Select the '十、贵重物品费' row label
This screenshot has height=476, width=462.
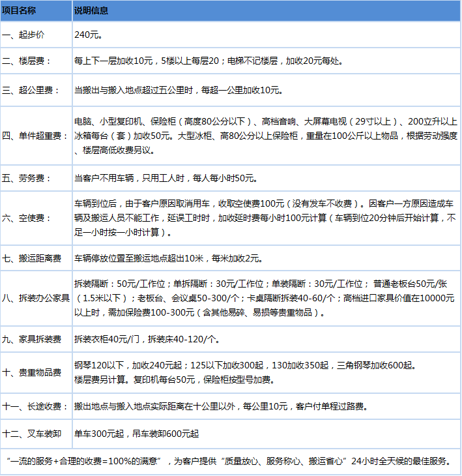click(31, 372)
